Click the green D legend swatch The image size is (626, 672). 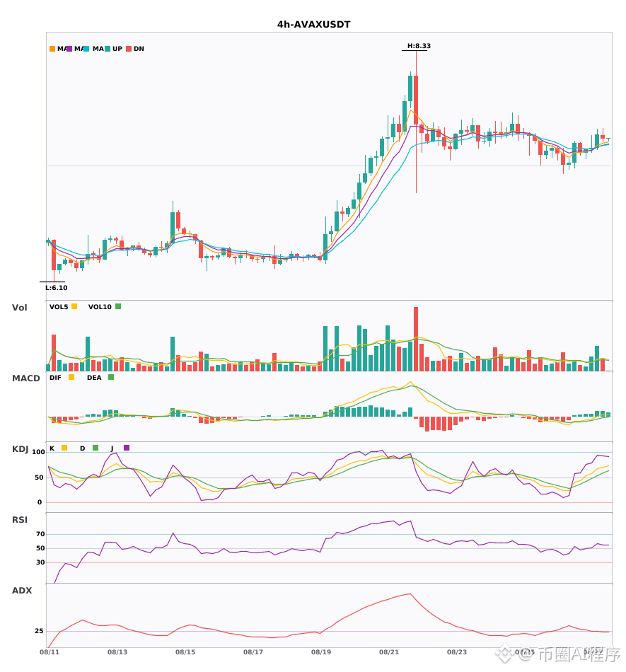[x=95, y=448]
